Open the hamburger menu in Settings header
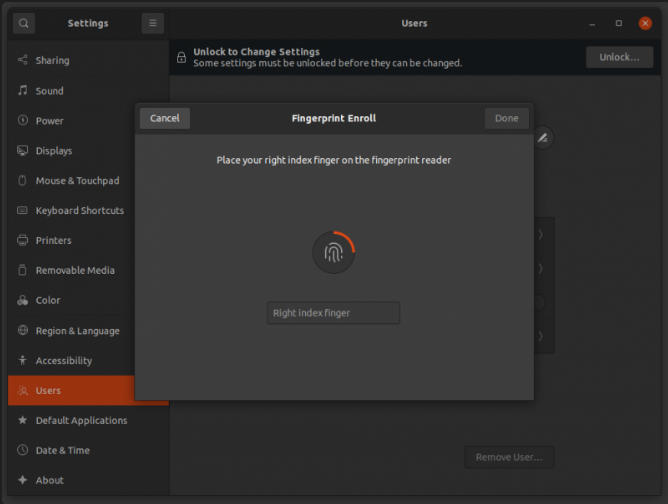The image size is (668, 504). pyautogui.click(x=153, y=23)
